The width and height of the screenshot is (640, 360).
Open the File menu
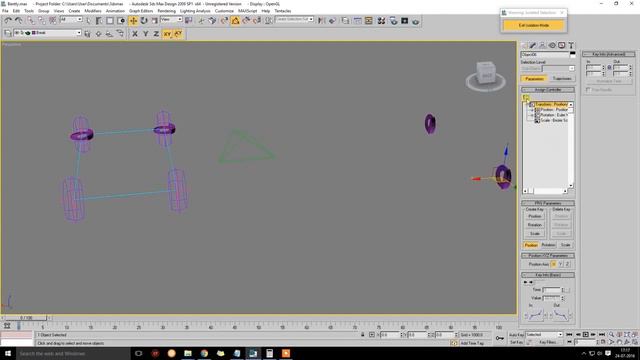[x=5, y=11]
